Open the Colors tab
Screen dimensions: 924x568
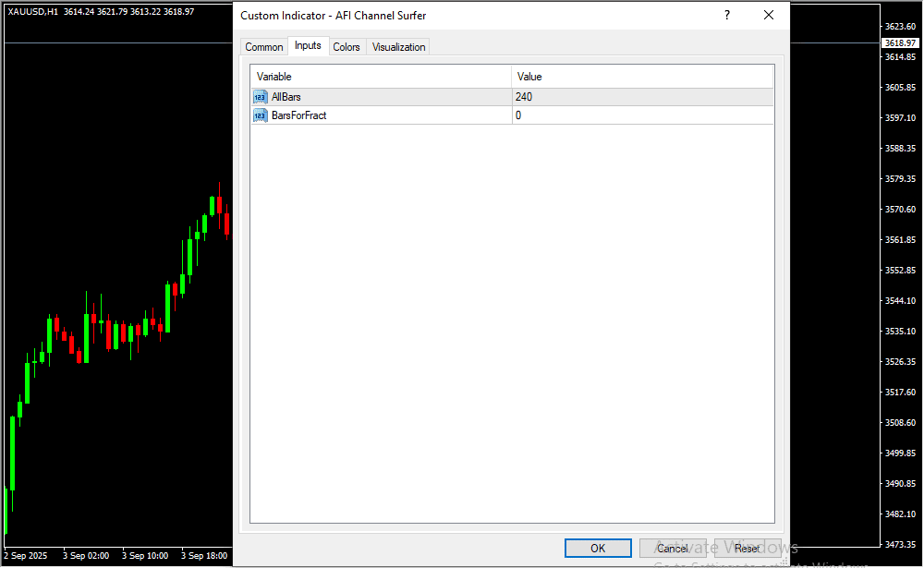(x=346, y=47)
